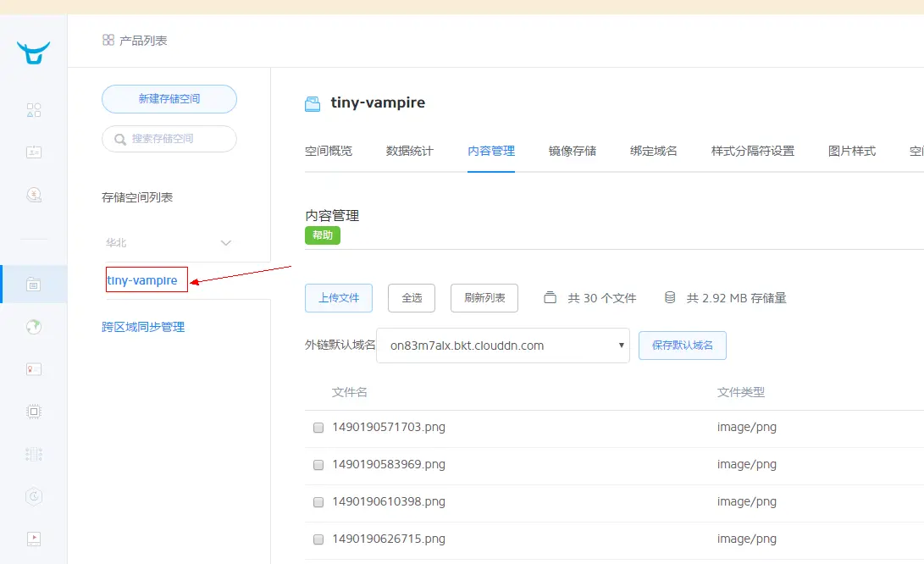Open the globe CDN icon
The image size is (924, 564).
(34, 327)
